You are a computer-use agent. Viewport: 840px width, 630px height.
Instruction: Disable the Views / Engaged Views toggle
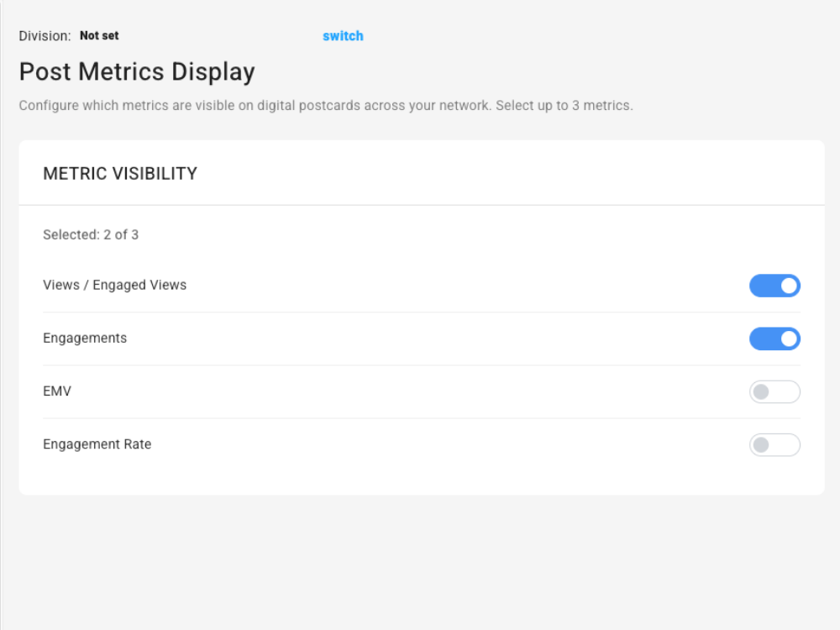[774, 286]
